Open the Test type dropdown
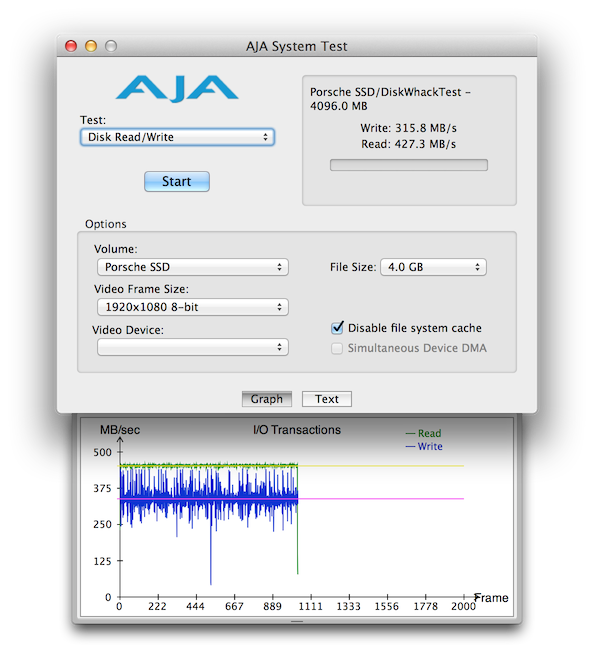594x648 pixels. [177, 137]
